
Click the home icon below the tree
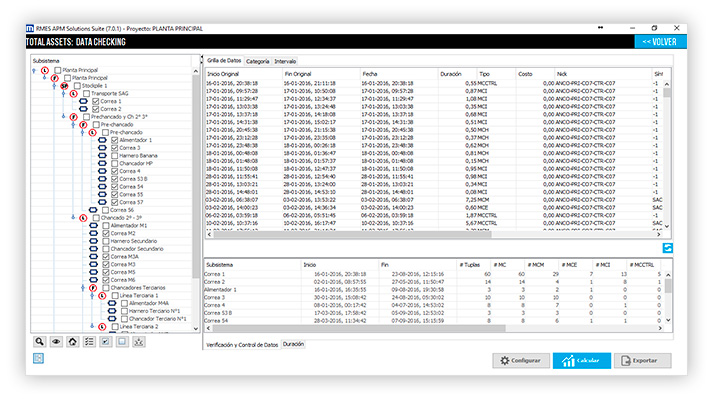pos(73,341)
